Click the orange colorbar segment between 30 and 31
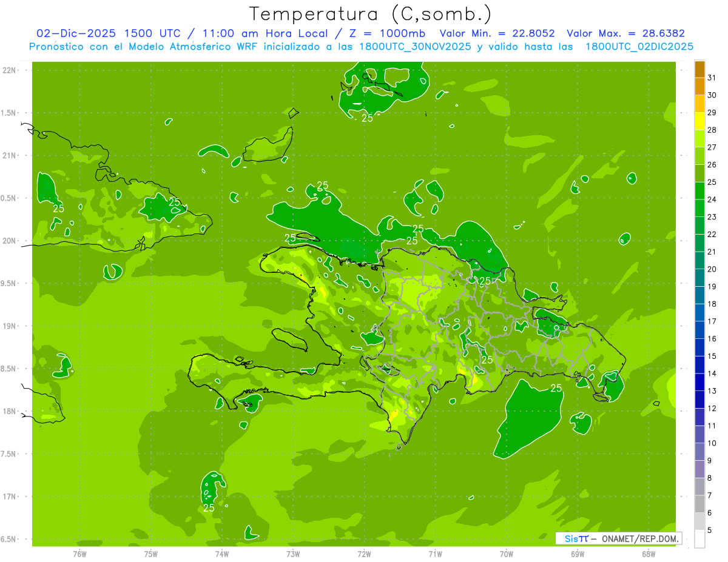The height and width of the screenshot is (562, 728). [699, 86]
